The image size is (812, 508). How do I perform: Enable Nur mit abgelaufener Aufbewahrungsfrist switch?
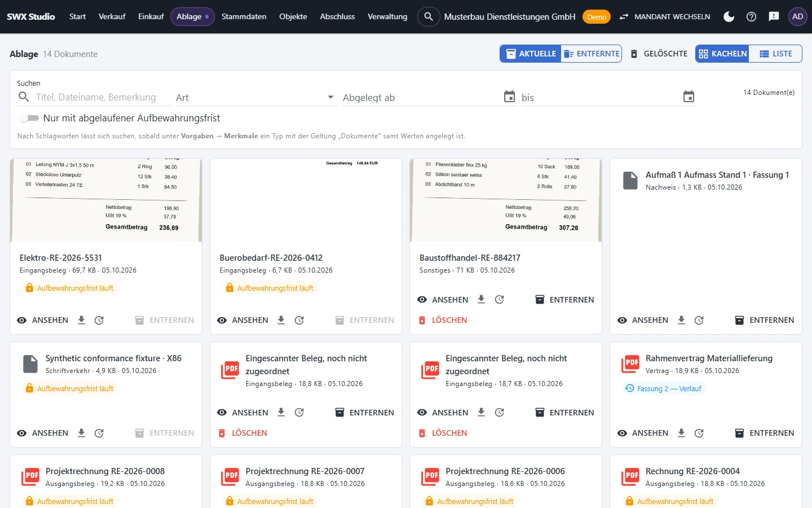tap(29, 118)
